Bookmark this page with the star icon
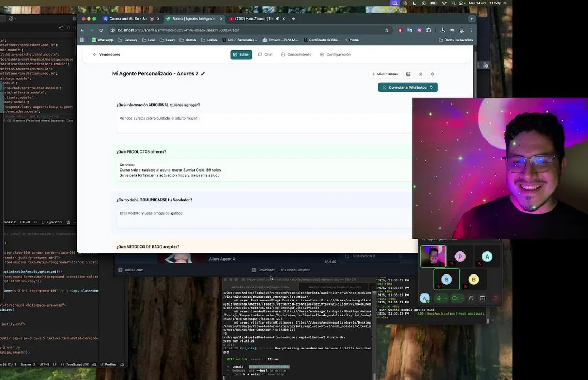Image resolution: width=588 pixels, height=380 pixels. 386,30
